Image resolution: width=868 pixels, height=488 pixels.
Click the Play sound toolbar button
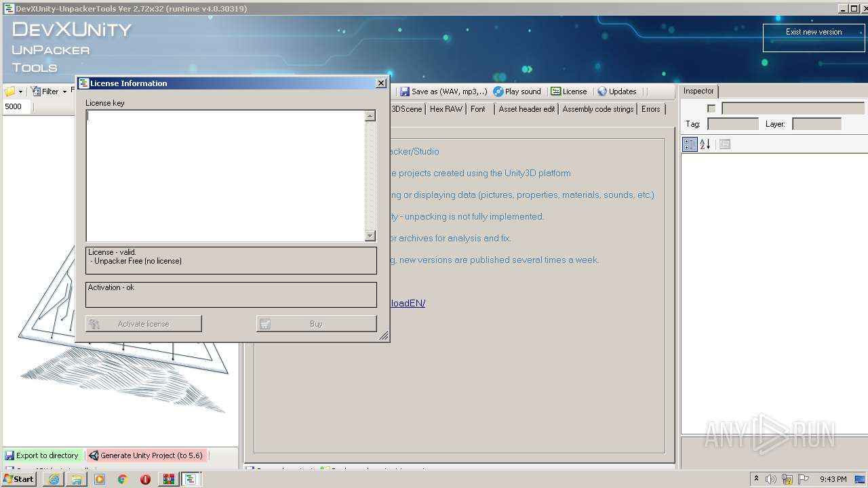(x=517, y=91)
